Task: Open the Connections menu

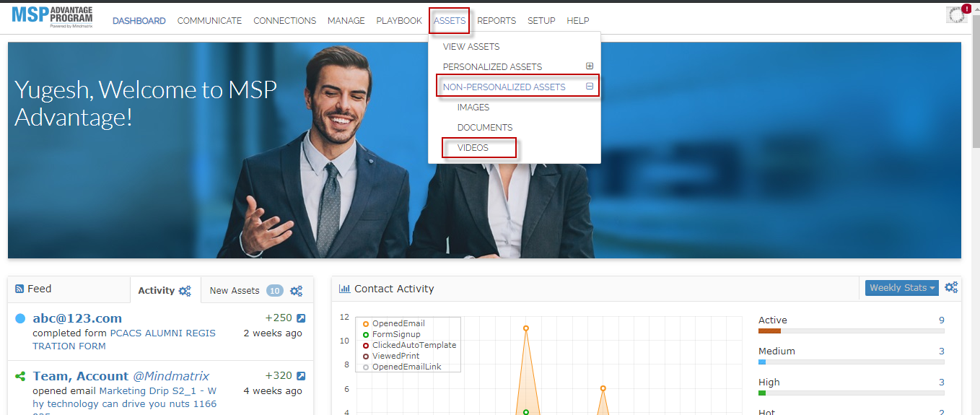Action: [284, 21]
